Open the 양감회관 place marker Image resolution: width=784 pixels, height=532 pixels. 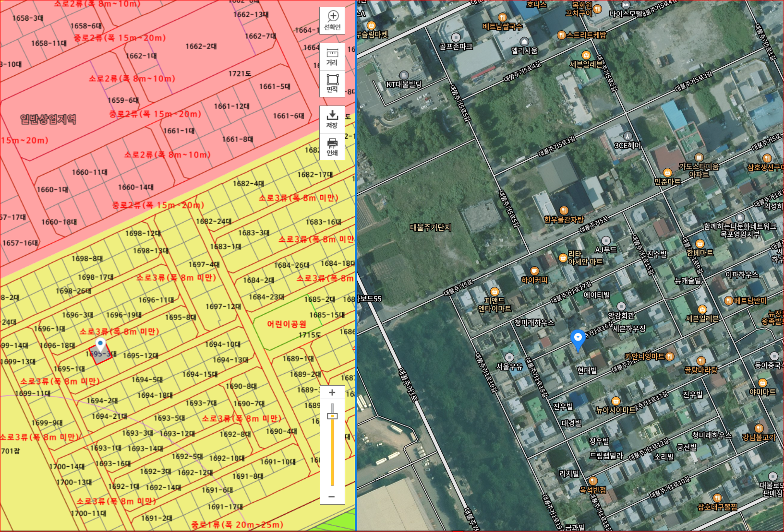(x=621, y=311)
